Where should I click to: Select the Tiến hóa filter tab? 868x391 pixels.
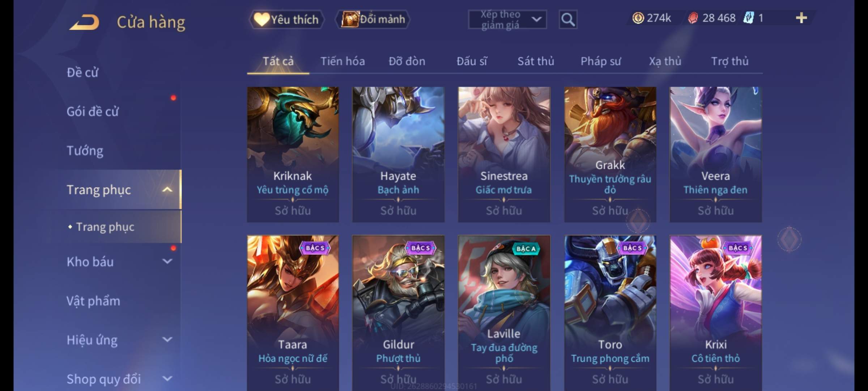pyautogui.click(x=342, y=61)
